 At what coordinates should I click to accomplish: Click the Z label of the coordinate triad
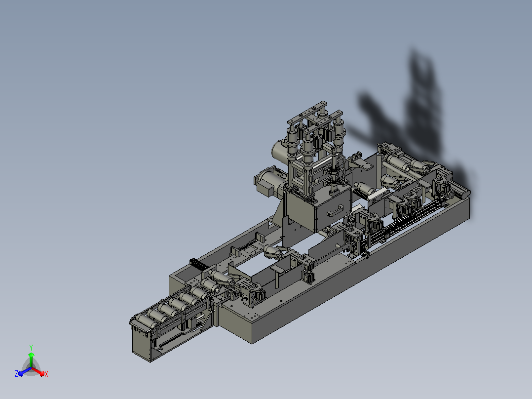[x=16, y=374]
